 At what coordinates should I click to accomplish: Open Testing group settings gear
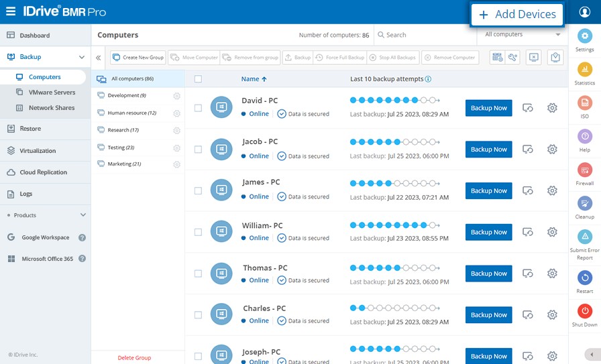click(x=176, y=148)
